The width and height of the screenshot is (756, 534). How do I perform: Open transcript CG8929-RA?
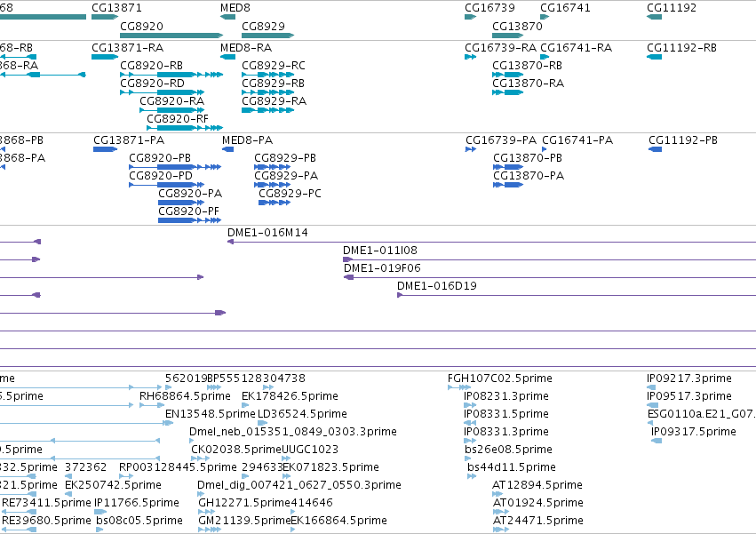[x=275, y=101]
